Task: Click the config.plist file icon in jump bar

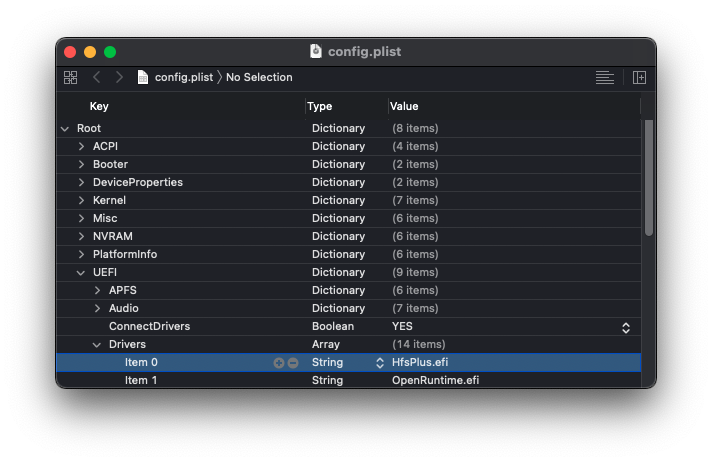Action: (x=143, y=77)
